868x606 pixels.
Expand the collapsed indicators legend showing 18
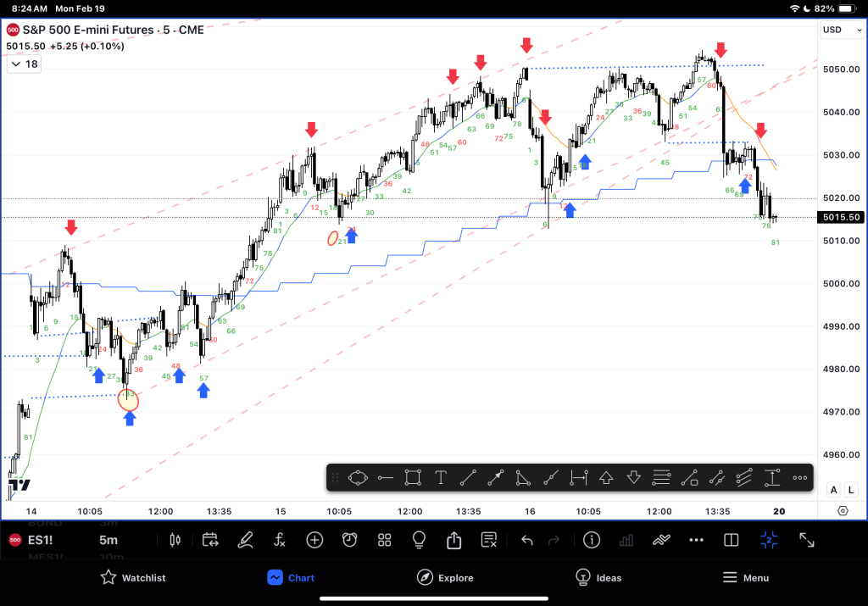[x=25, y=64]
